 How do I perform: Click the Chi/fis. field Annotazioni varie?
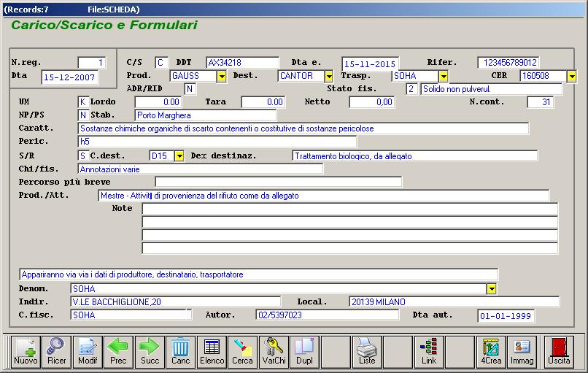[200, 169]
